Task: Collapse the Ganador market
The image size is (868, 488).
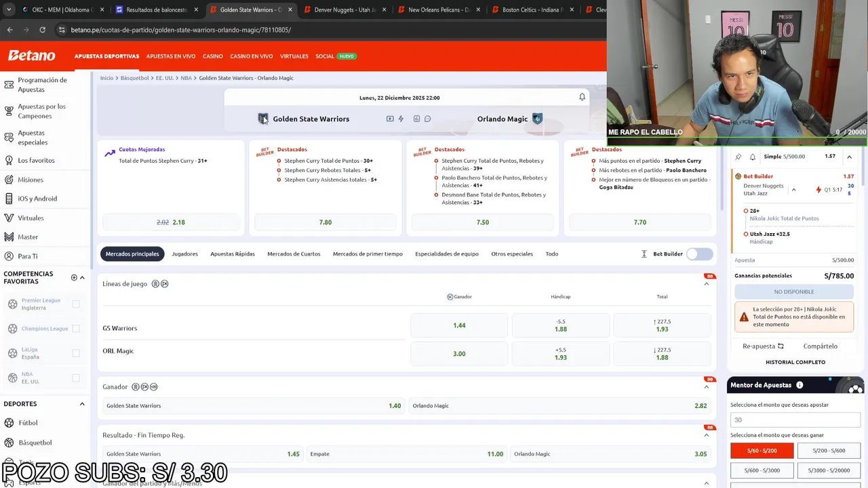Action: [707, 387]
